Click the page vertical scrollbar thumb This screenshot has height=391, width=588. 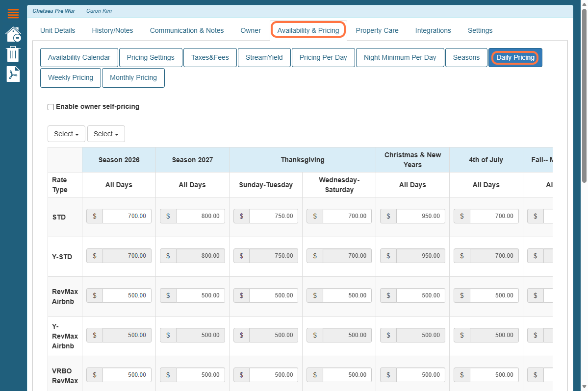[x=584, y=96]
